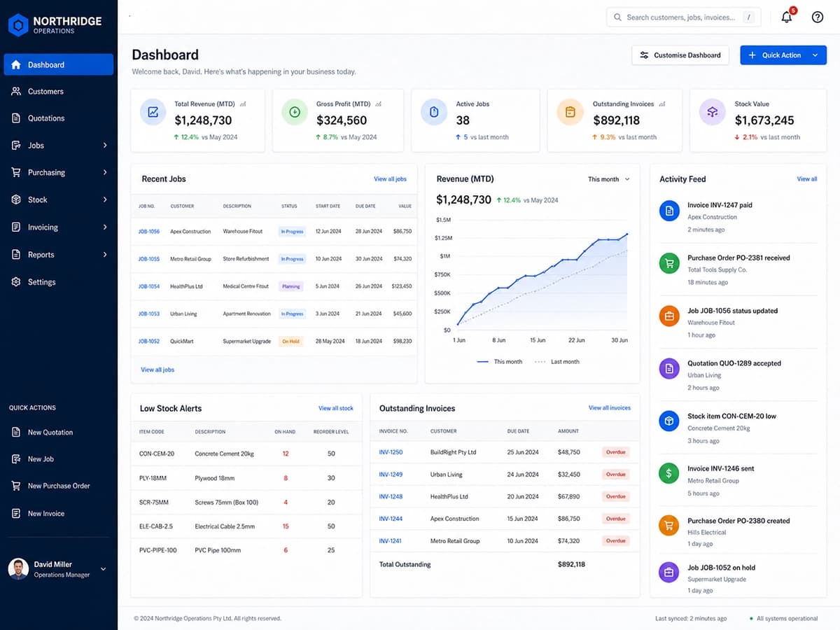Screen dimensions: 840x630
Task: Click the Job JOB-1056 status updated icon
Action: (x=669, y=316)
